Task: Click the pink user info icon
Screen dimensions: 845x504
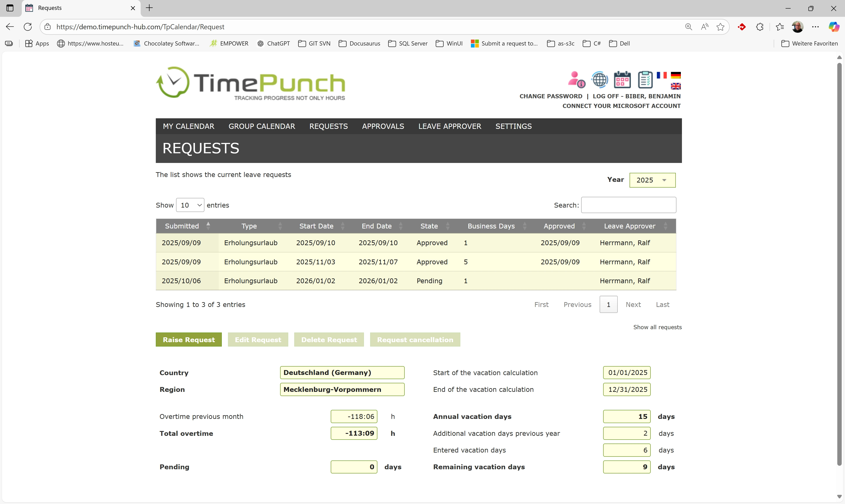Action: coord(577,79)
